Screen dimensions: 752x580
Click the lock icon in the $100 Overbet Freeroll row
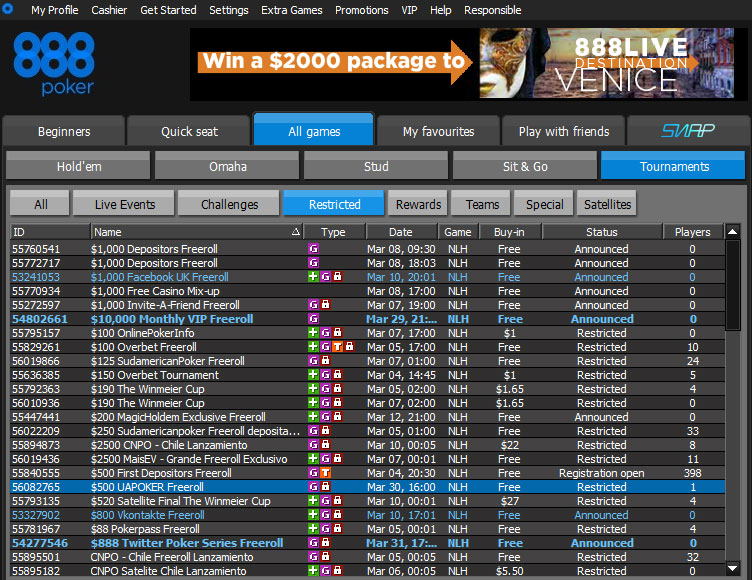pyautogui.click(x=350, y=346)
